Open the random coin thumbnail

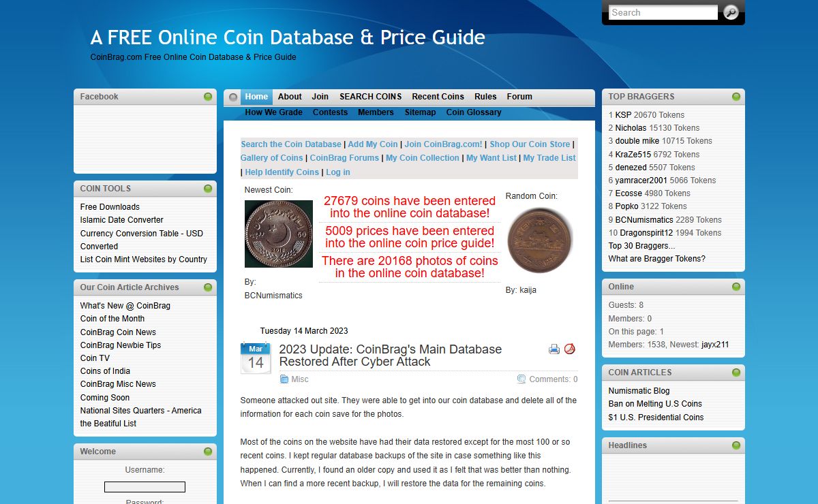(540, 240)
